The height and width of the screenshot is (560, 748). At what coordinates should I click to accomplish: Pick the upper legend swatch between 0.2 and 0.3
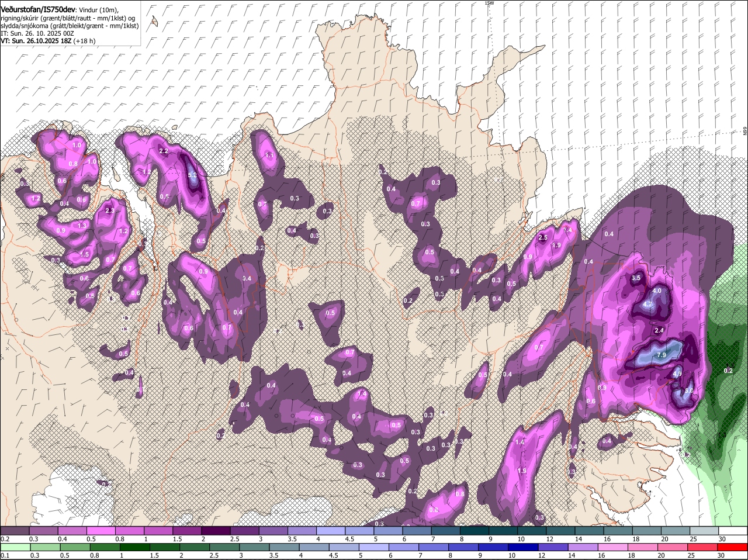tap(15, 530)
